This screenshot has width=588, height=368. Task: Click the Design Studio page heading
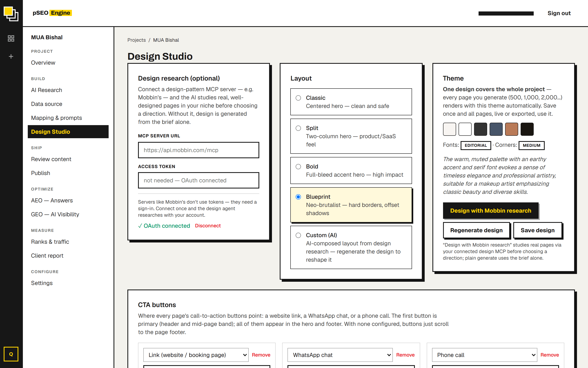(160, 56)
